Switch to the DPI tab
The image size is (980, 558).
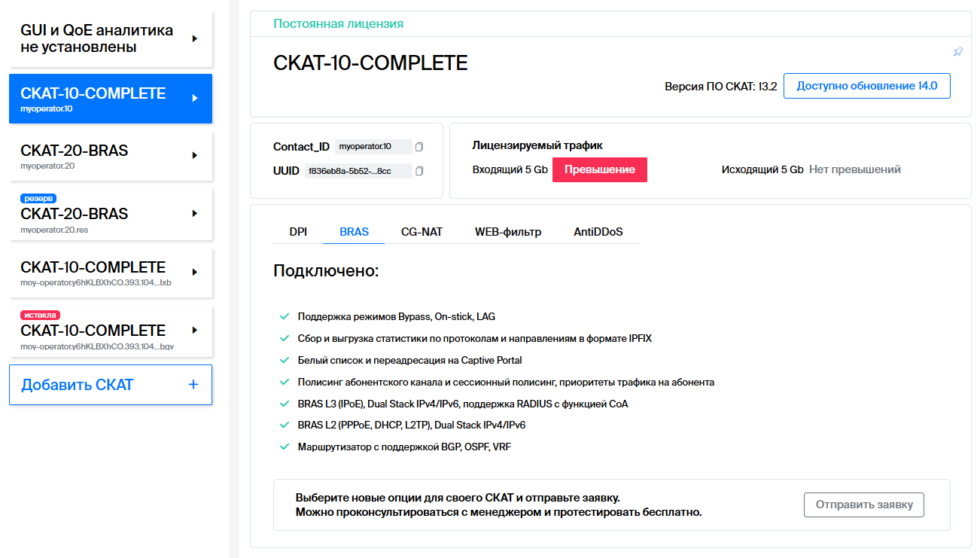pyautogui.click(x=298, y=232)
